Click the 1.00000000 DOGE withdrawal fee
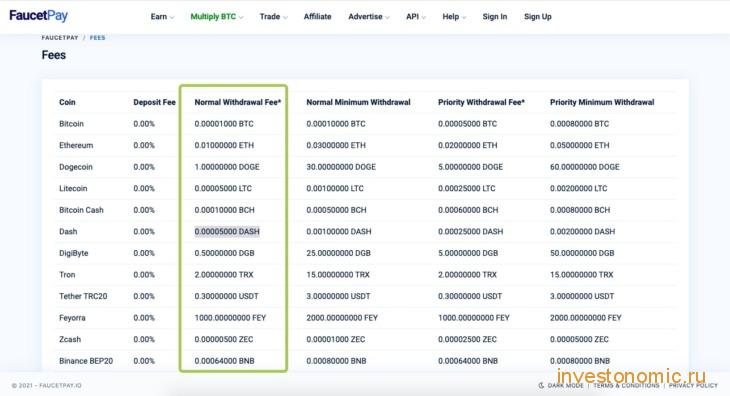 [227, 167]
